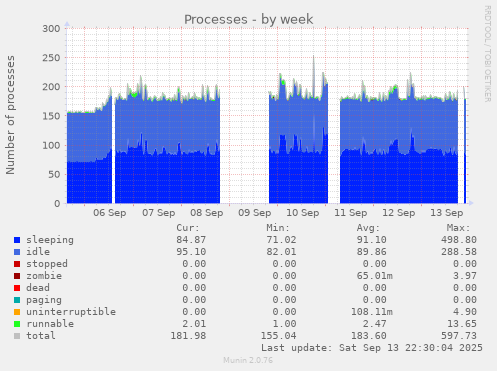
Task: Click the total legend color swatch
Action: point(17,336)
